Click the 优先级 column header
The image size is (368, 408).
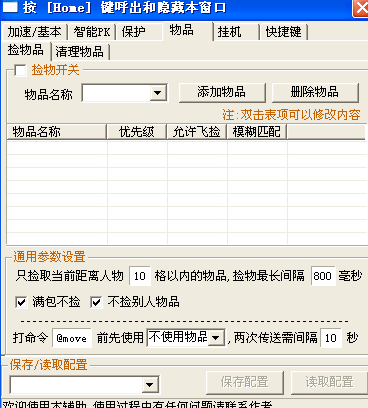click(137, 132)
